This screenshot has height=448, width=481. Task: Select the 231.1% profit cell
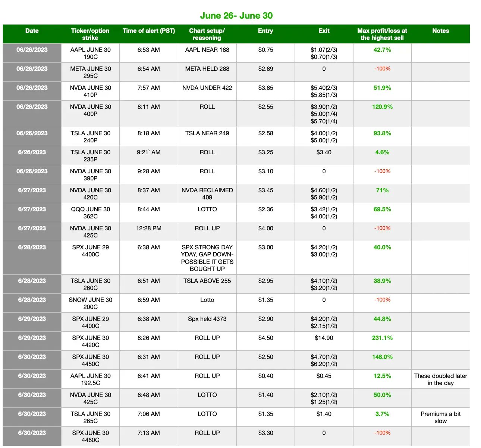(382, 338)
